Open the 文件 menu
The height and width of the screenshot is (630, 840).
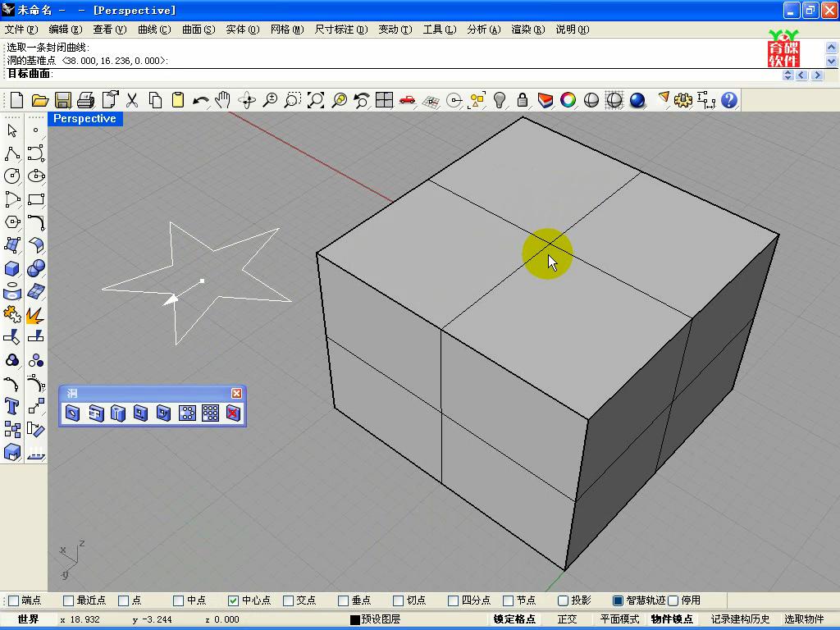tap(21, 30)
